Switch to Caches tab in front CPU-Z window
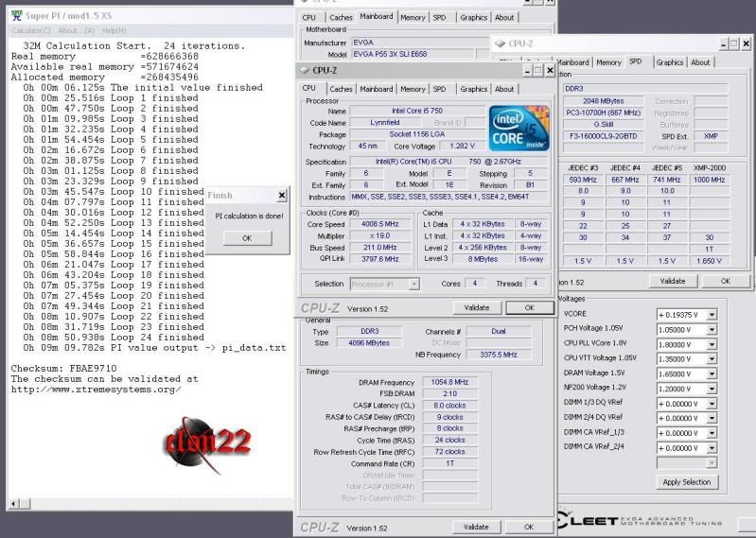Screen dimensions: 756x538 (341, 89)
